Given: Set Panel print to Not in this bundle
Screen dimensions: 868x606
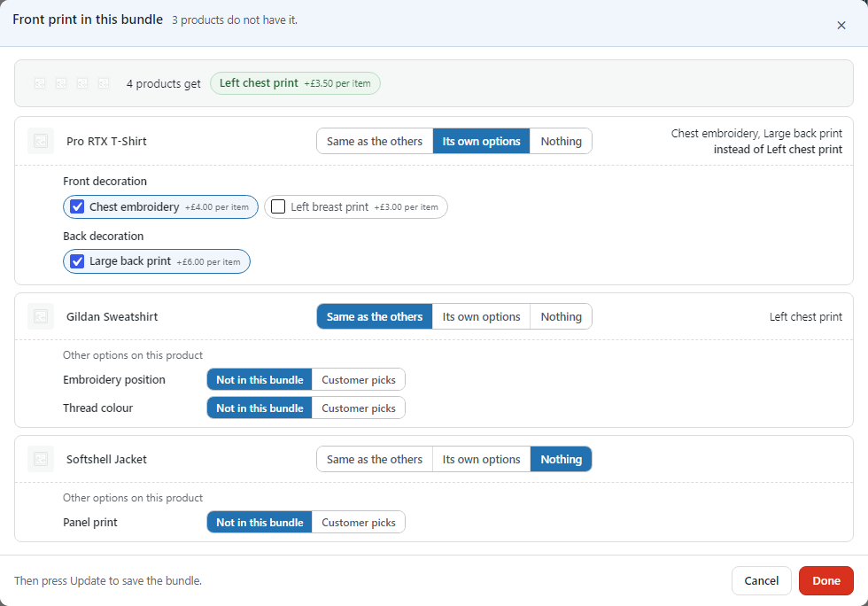Looking at the screenshot, I should coord(260,523).
